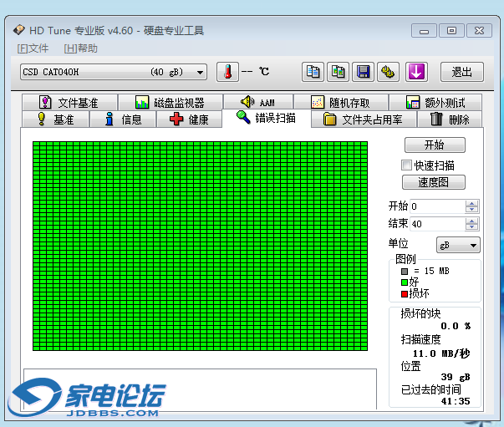The height and width of the screenshot is (427, 504).
Task: Click the 开始 value input field
Action: [437, 206]
